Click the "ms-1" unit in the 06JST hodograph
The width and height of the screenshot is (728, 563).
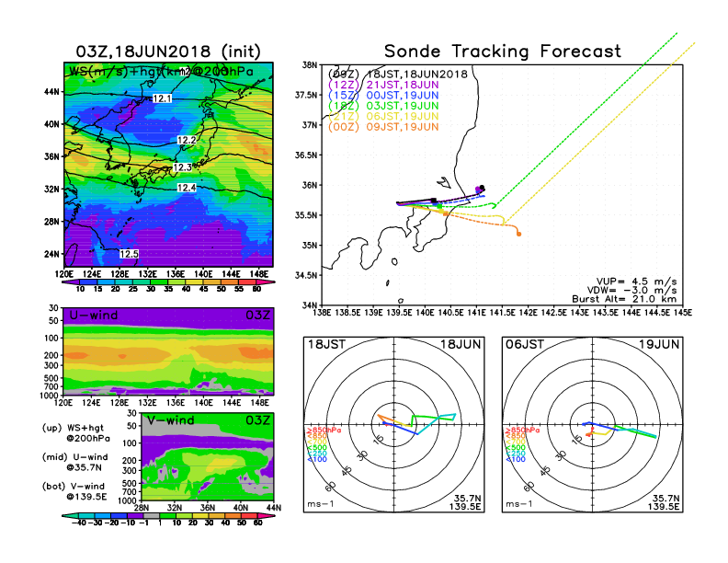pos(519,504)
